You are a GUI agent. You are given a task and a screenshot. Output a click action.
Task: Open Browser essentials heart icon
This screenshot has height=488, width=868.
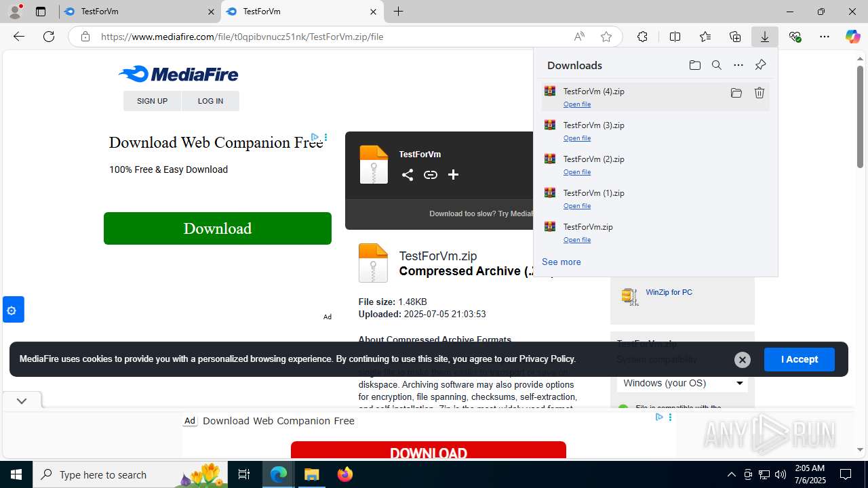coord(795,37)
